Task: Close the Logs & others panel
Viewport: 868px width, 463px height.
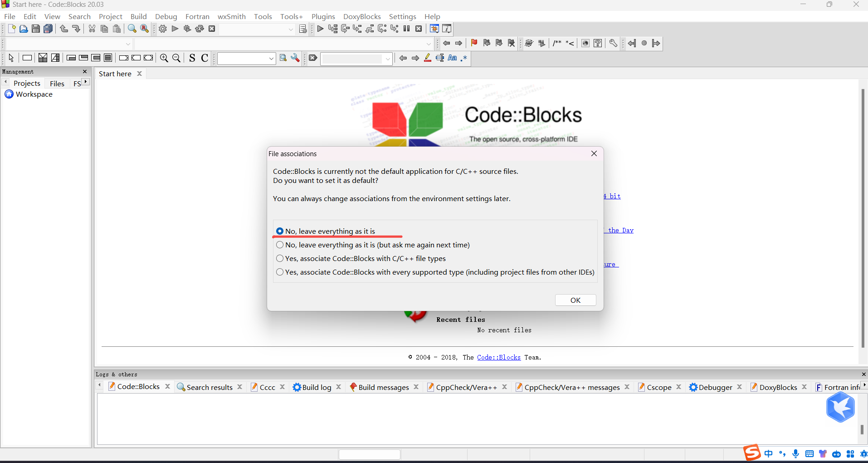Action: tap(864, 374)
